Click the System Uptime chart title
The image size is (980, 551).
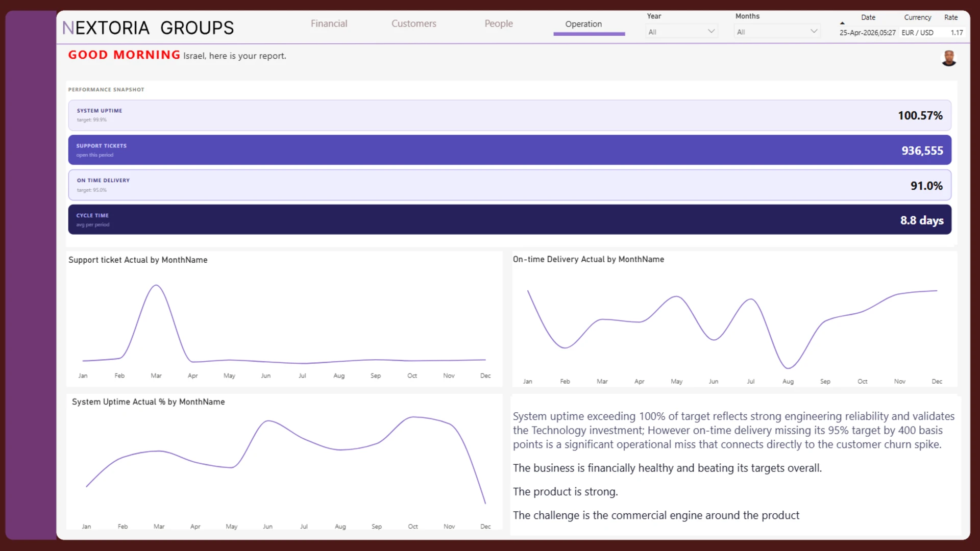[x=148, y=402]
